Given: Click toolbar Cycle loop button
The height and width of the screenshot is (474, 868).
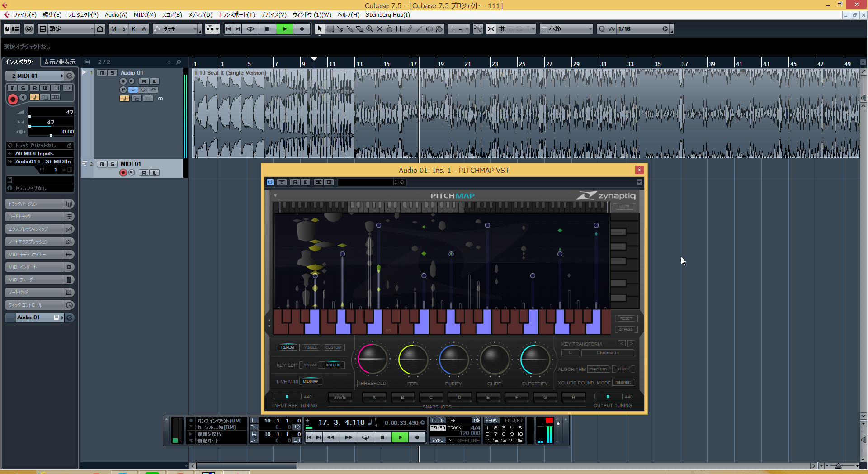Looking at the screenshot, I should (250, 29).
